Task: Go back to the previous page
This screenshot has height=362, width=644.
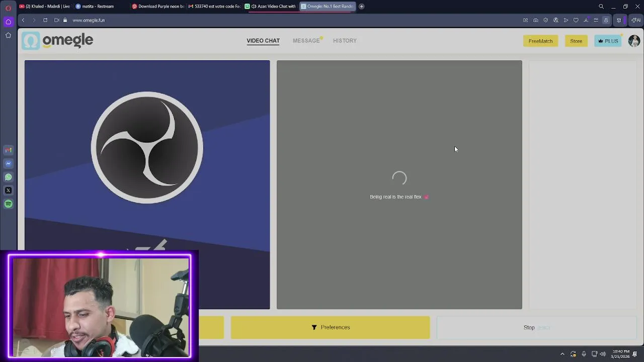Action: click(23, 20)
